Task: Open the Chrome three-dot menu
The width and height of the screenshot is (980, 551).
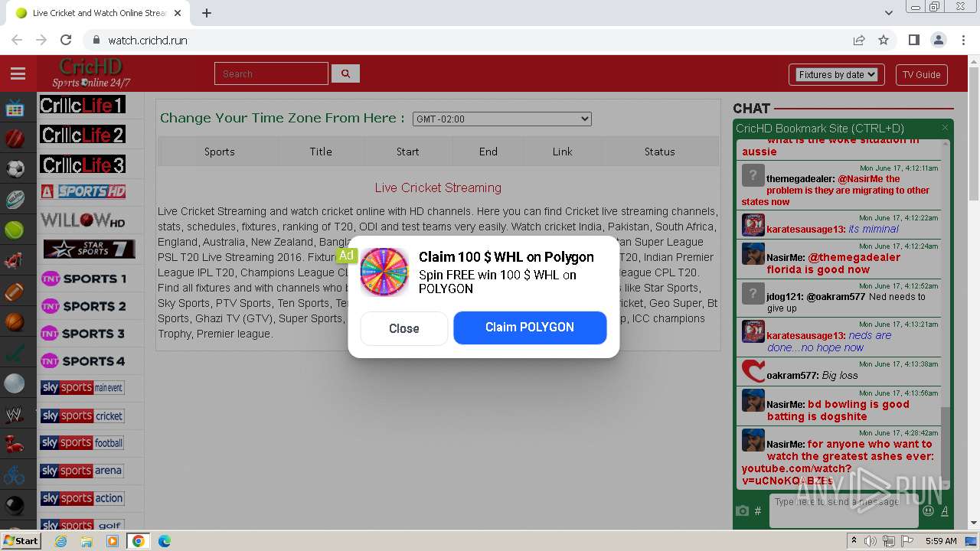Action: tap(962, 40)
